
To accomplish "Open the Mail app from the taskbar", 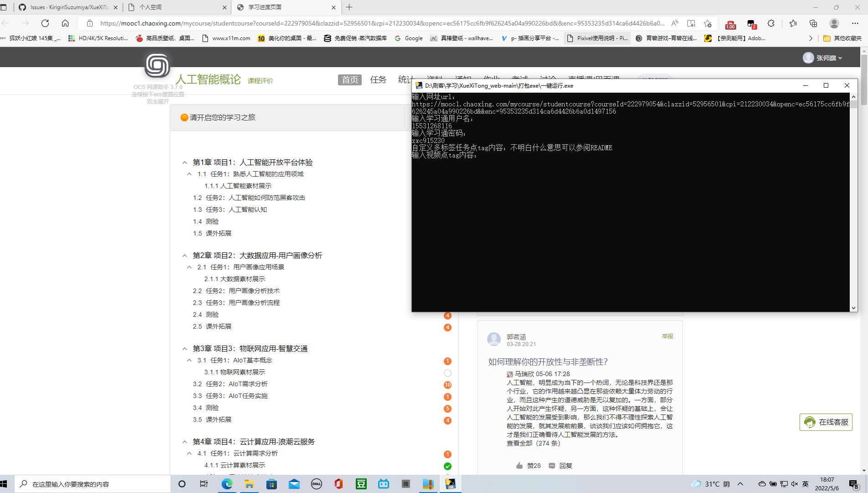I will tap(294, 484).
